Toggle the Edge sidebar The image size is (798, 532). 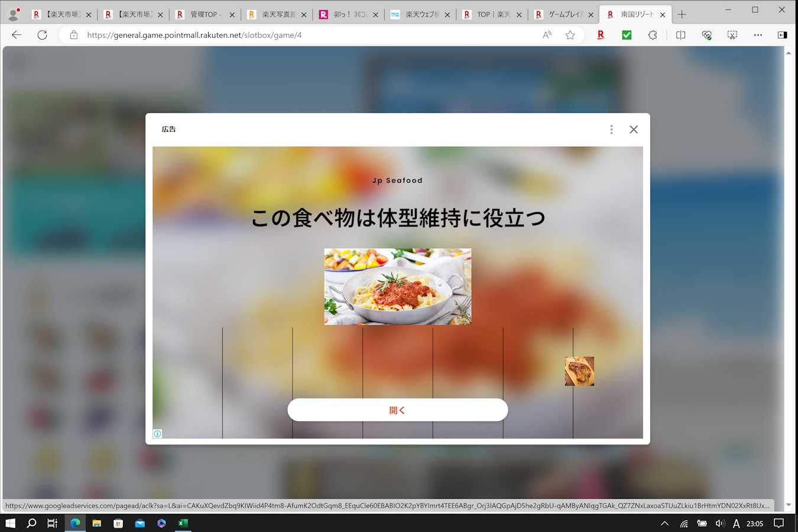click(782, 35)
